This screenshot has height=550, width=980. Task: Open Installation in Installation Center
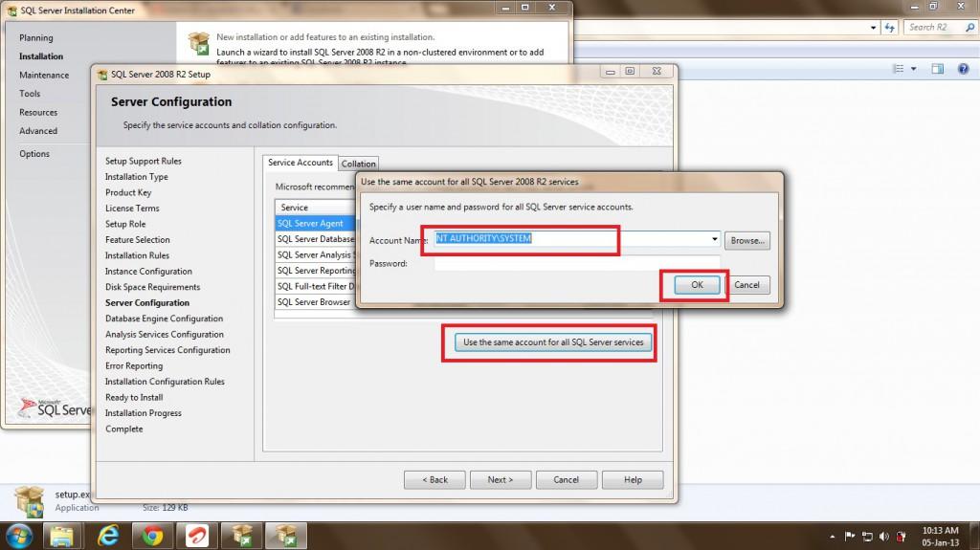tap(41, 56)
